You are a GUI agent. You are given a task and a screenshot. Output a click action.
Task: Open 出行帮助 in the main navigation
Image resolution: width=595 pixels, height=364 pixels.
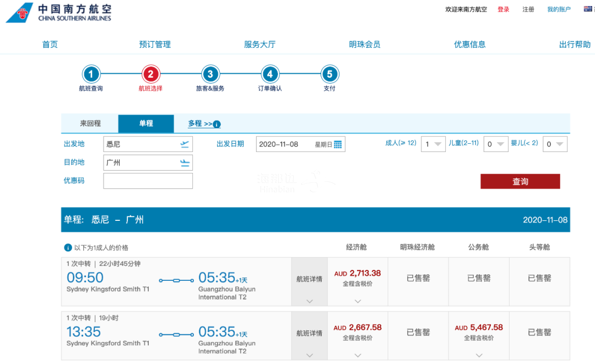[575, 45]
